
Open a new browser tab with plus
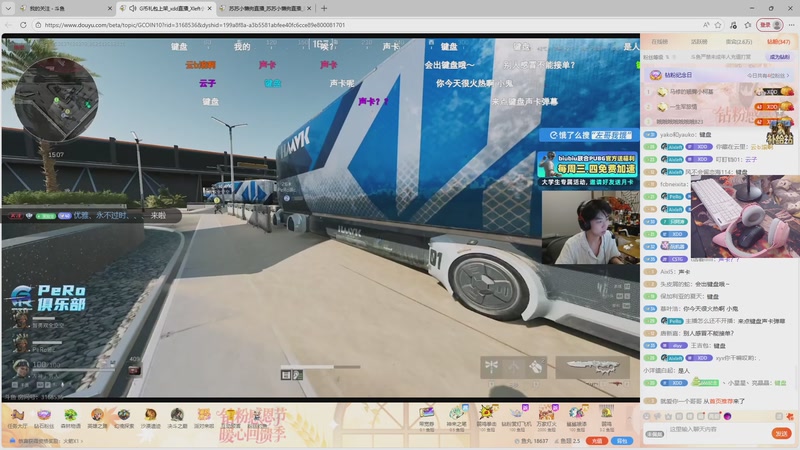pos(324,8)
